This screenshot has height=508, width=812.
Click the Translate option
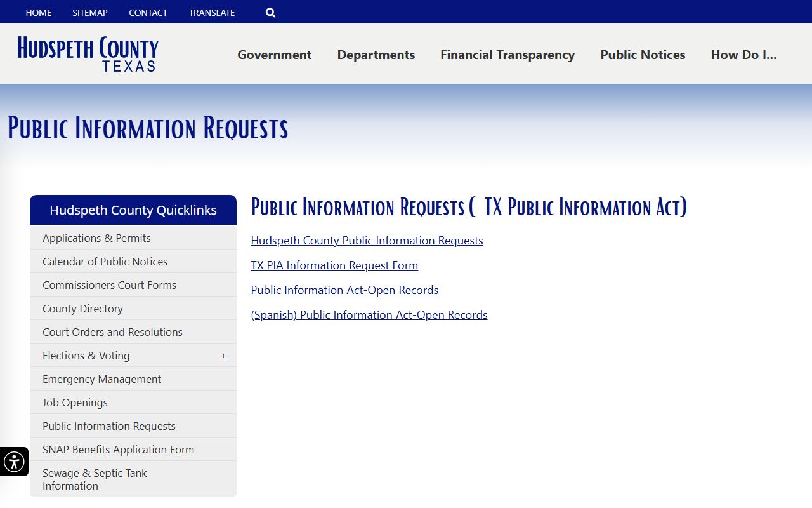[212, 13]
